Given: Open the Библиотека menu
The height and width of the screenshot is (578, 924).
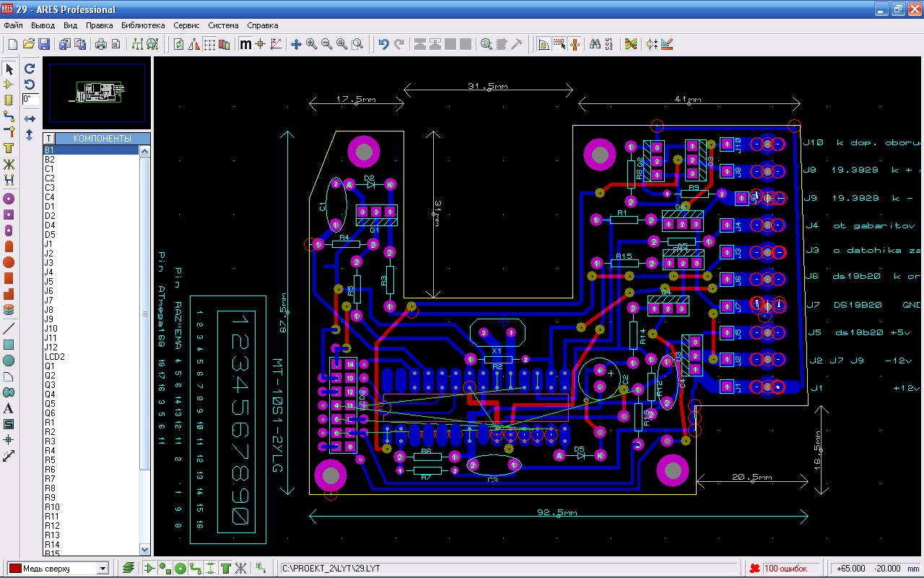Looking at the screenshot, I should pos(143,25).
